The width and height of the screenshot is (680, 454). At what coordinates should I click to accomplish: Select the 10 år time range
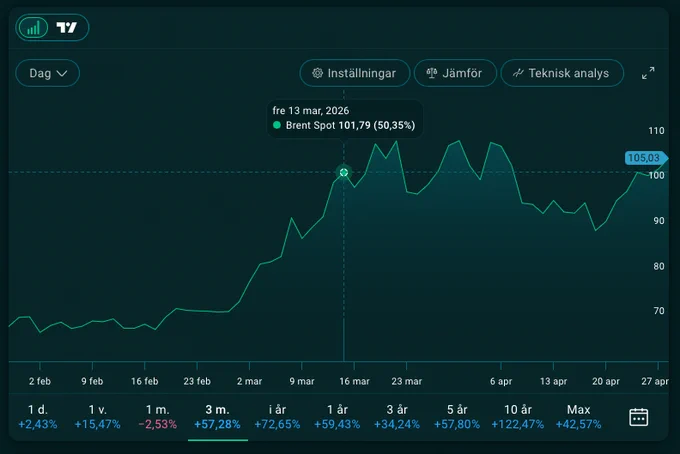(x=517, y=417)
